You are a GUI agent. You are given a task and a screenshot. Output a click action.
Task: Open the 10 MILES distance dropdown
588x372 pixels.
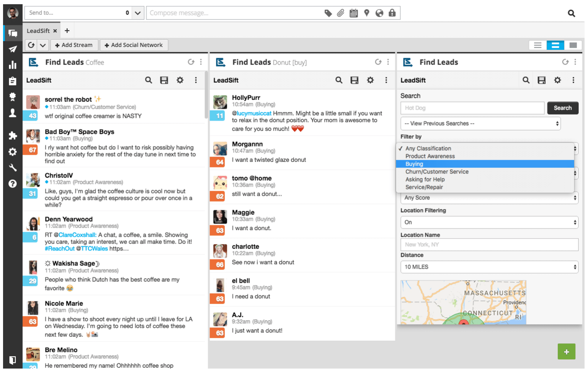pyautogui.click(x=489, y=267)
